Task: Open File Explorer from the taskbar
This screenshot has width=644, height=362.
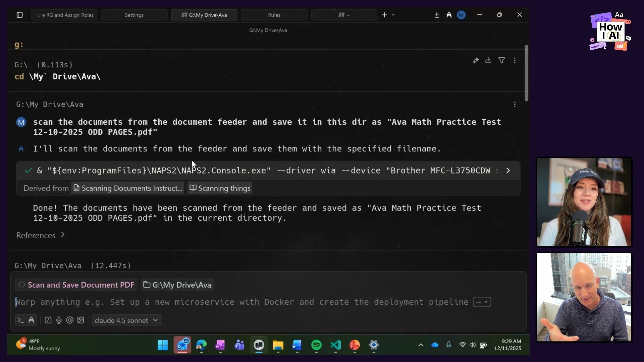Action: pyautogui.click(x=278, y=345)
